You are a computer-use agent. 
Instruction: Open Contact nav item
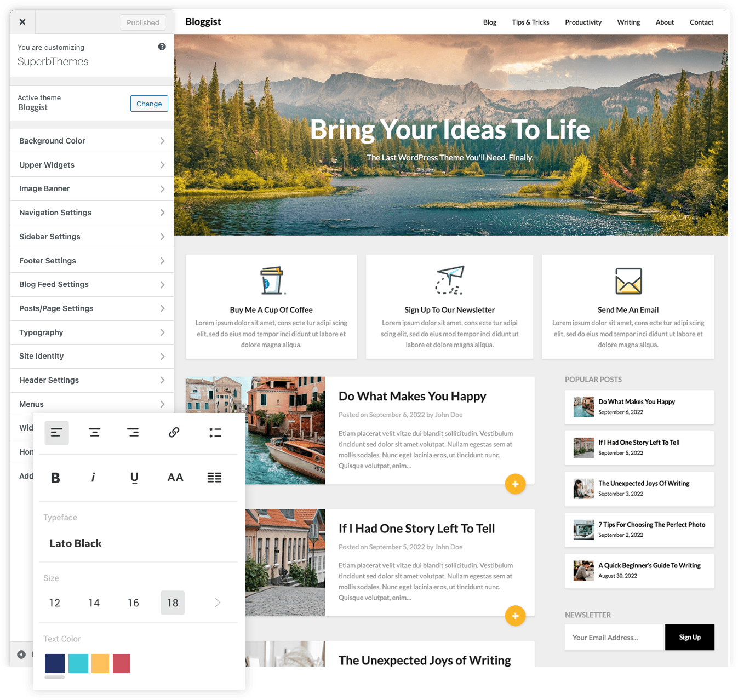[x=701, y=22]
